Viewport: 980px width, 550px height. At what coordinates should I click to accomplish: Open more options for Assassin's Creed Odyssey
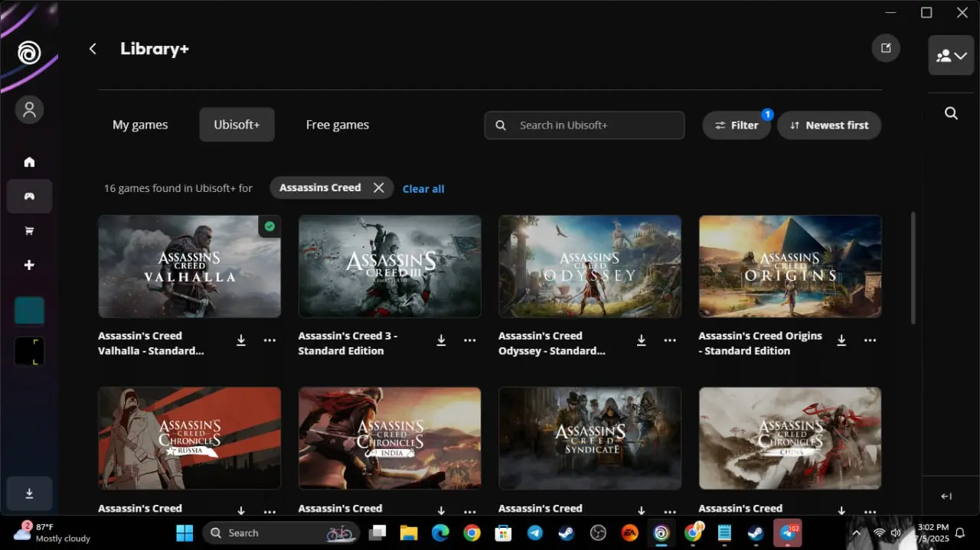point(670,340)
